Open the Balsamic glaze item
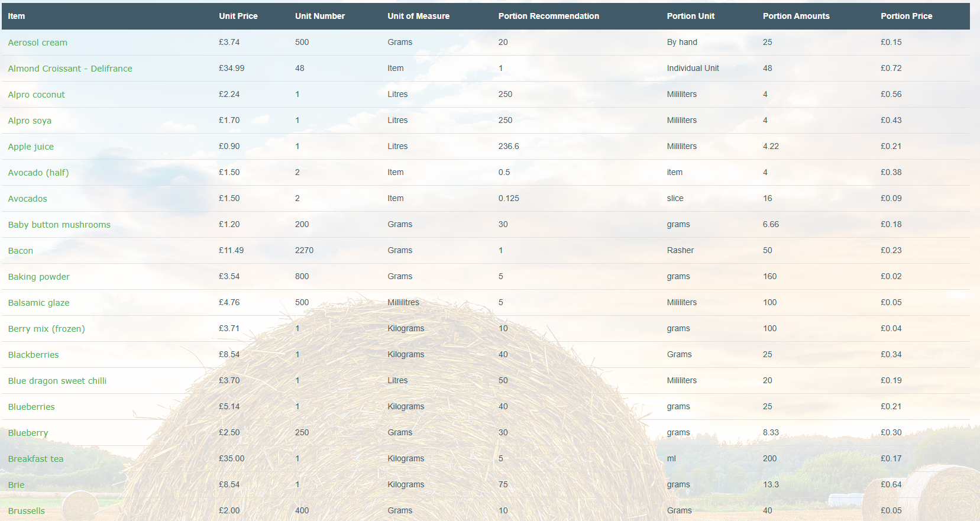This screenshot has height=521, width=980. click(x=38, y=303)
